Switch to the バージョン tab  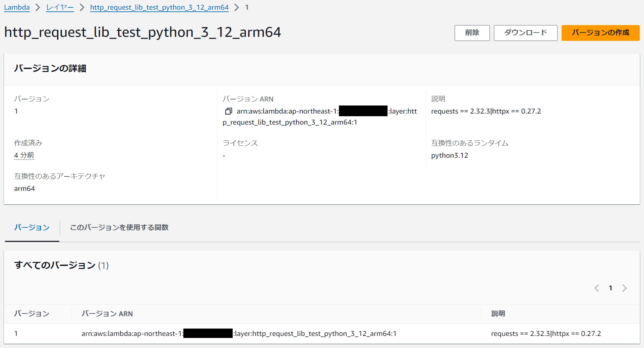point(32,227)
